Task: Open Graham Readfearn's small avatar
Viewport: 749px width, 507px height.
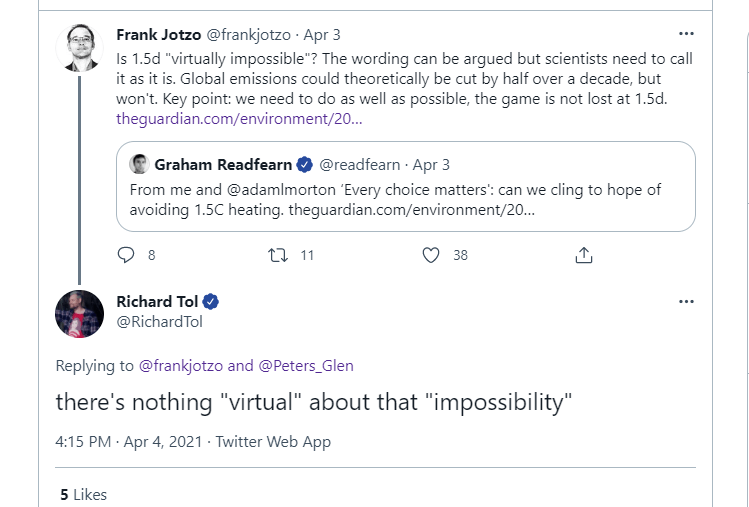Action: point(140,164)
